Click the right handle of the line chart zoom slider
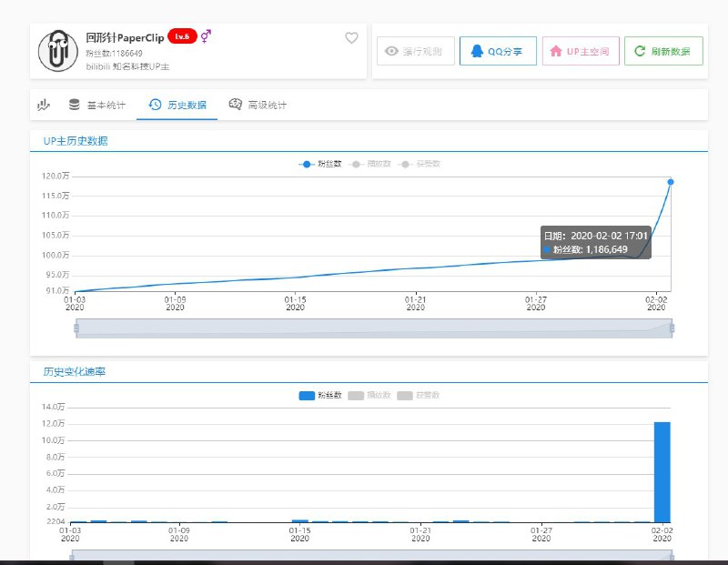728x565 pixels. coord(672,328)
